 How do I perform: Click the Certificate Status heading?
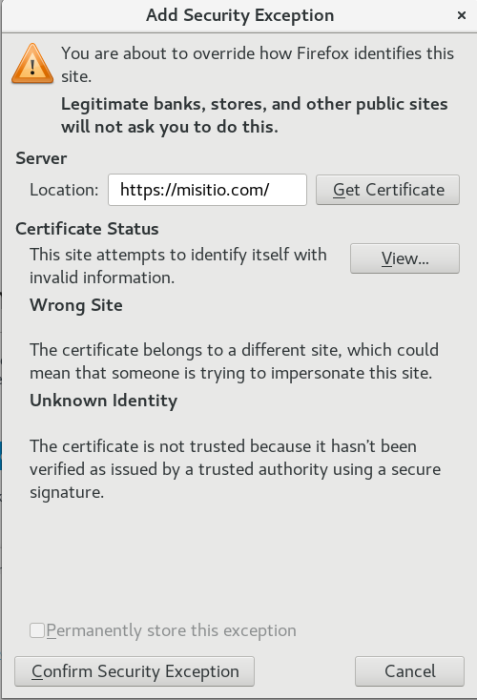point(87,229)
